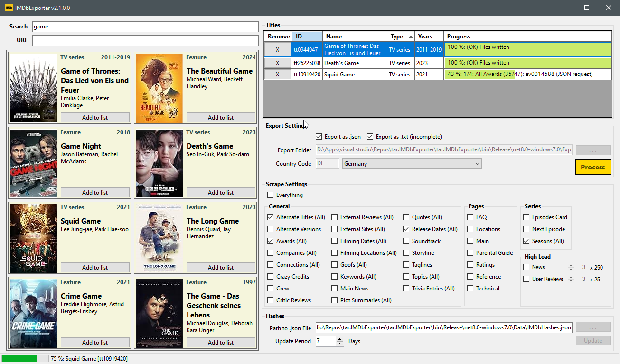Uncheck Release Dates (All)
The height and width of the screenshot is (364, 620).
point(406,229)
